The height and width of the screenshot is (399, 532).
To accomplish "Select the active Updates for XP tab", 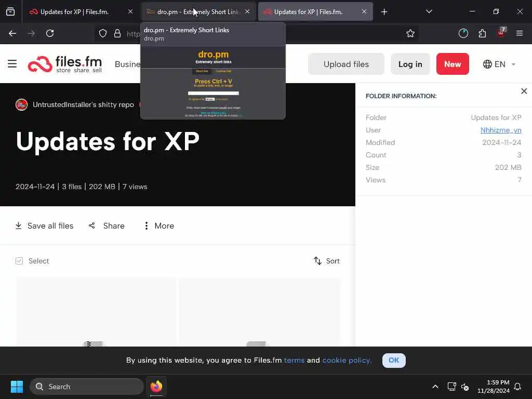I will click(x=315, y=11).
